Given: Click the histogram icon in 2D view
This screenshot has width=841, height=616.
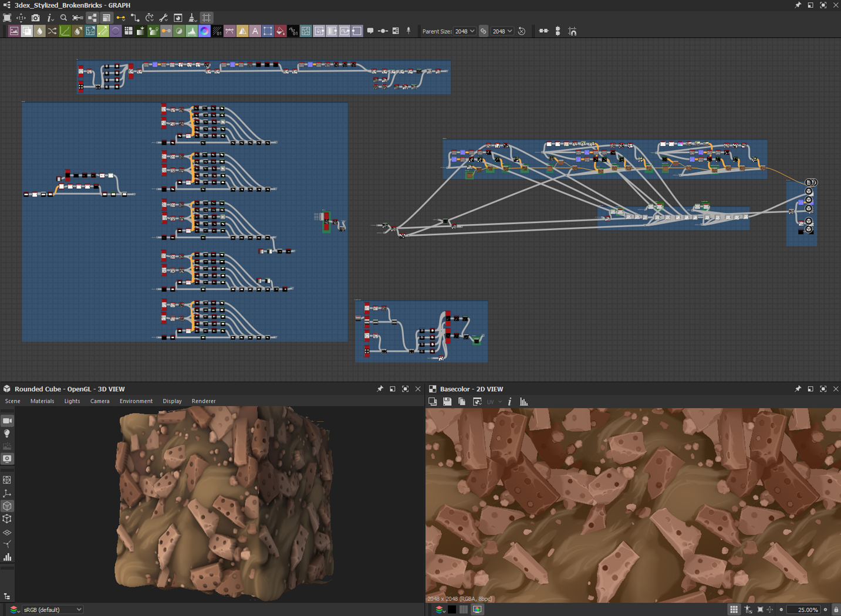Looking at the screenshot, I should (x=523, y=402).
